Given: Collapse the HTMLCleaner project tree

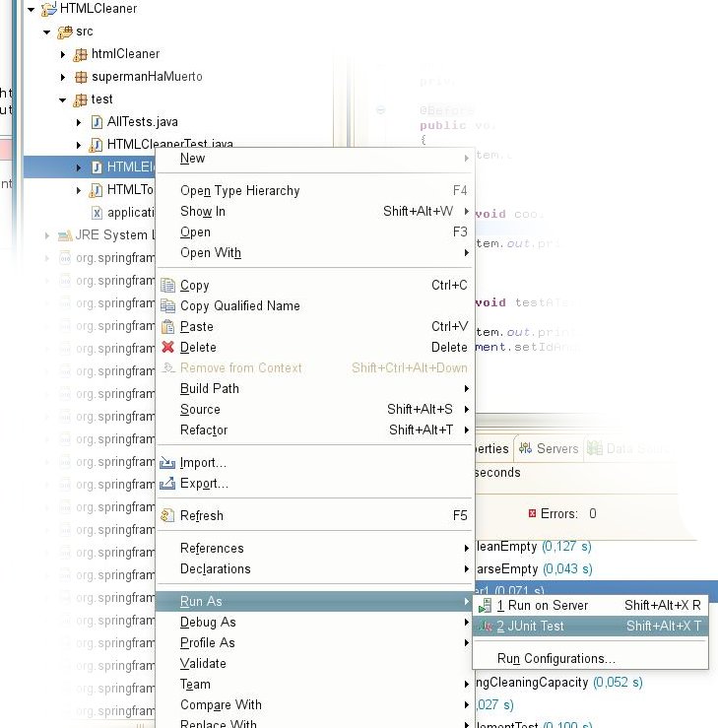Looking at the screenshot, I should [32, 9].
